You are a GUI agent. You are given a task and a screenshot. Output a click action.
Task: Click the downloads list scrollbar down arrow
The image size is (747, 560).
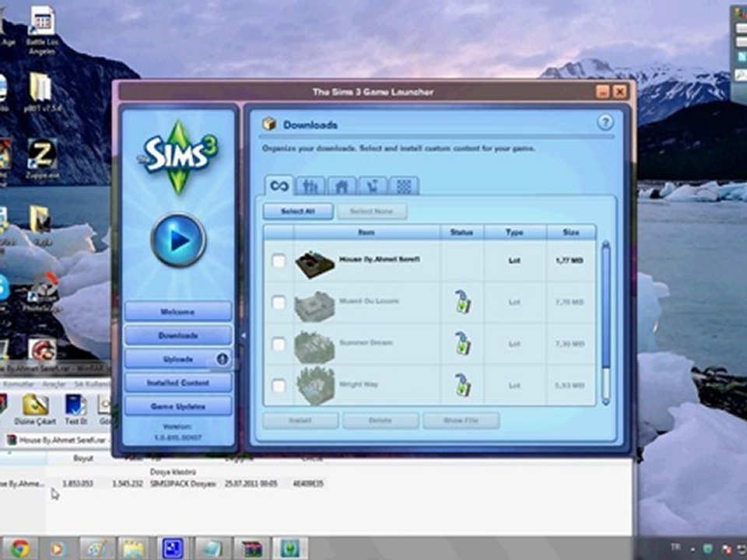(x=606, y=401)
